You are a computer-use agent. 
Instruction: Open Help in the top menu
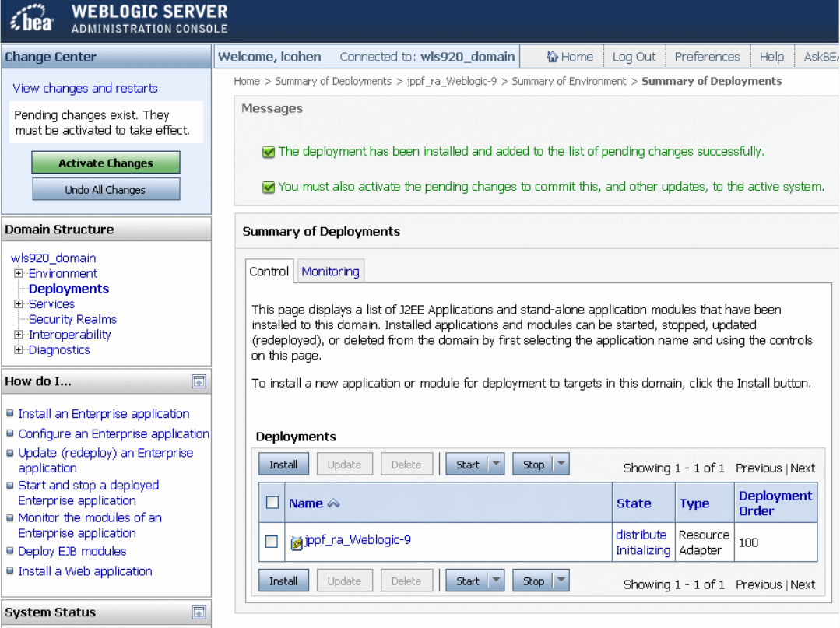pyautogui.click(x=771, y=57)
